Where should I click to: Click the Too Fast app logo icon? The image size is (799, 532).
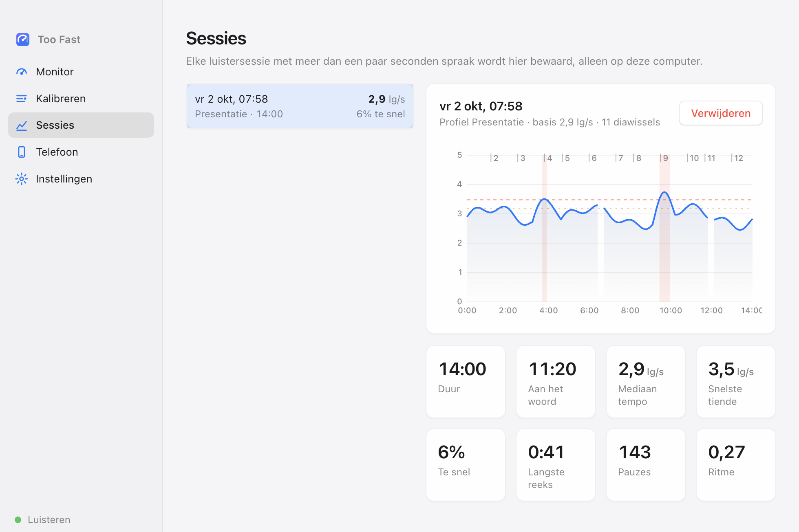(23, 40)
